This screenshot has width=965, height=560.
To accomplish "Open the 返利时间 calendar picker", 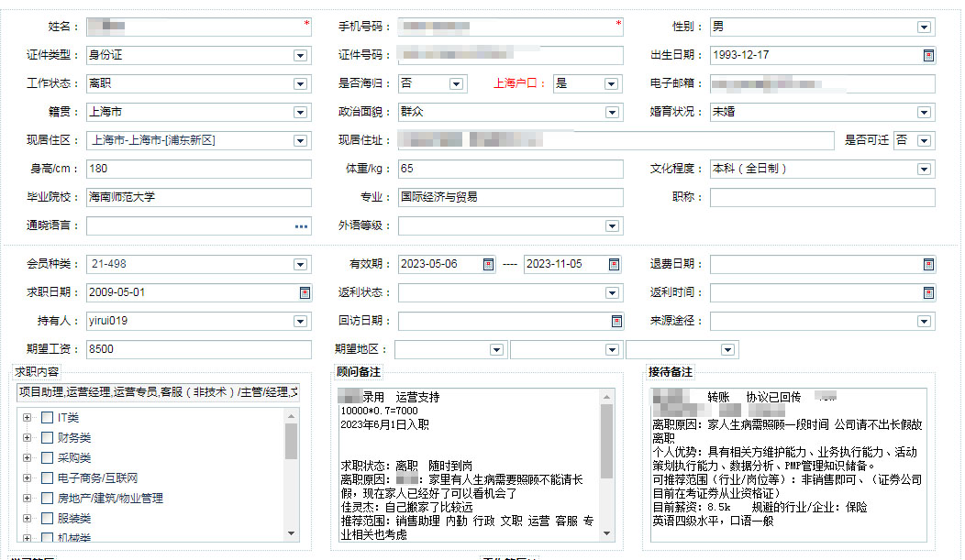I will pos(928,292).
